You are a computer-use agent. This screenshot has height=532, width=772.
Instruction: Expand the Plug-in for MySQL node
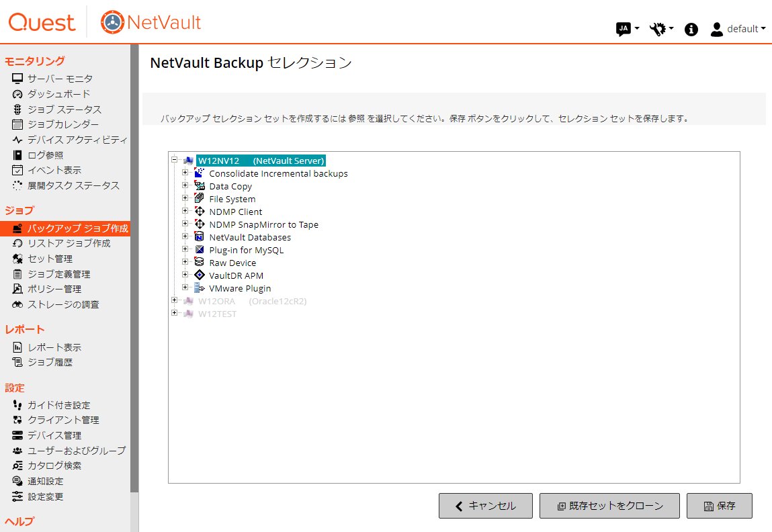pos(185,249)
